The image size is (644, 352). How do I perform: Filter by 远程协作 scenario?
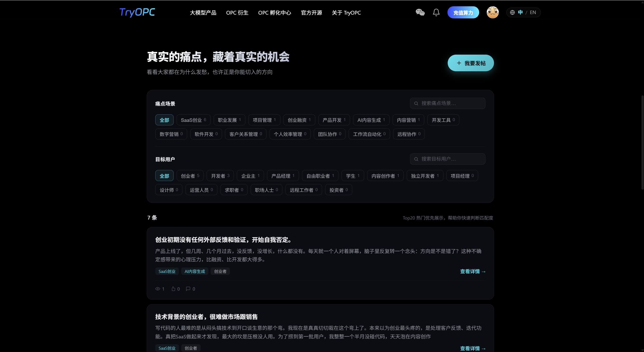pos(409,134)
